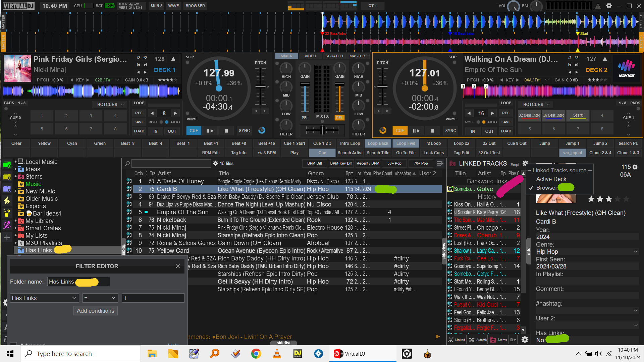Click the warning triangle icon at top
The height and width of the screenshot is (362, 644).
coord(598,6)
